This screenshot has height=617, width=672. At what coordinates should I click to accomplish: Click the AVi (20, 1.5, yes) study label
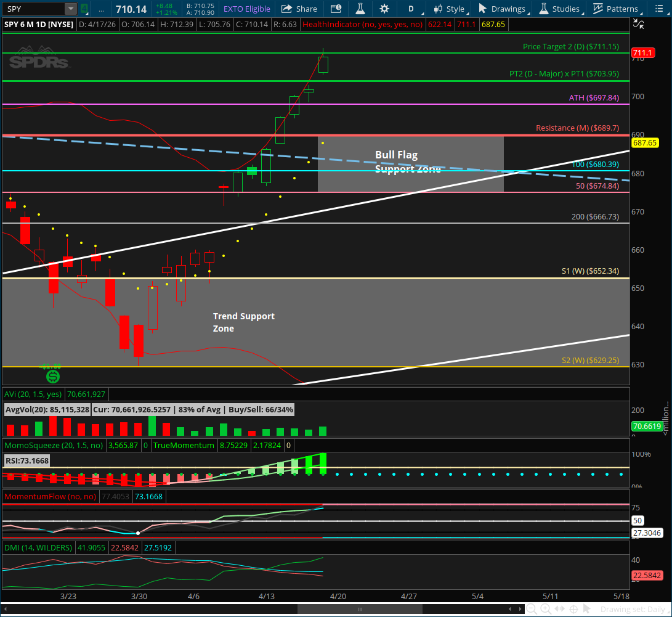(x=33, y=394)
